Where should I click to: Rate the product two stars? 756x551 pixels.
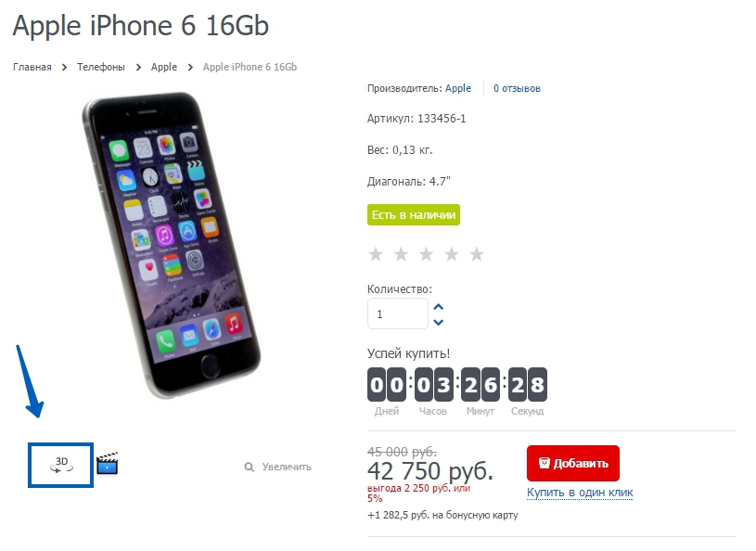click(x=401, y=253)
